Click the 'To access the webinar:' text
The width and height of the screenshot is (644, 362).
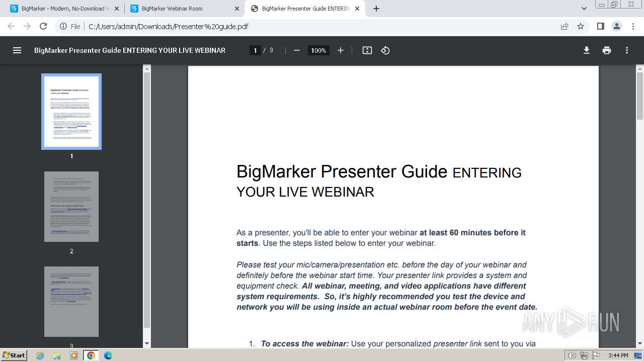(x=305, y=344)
